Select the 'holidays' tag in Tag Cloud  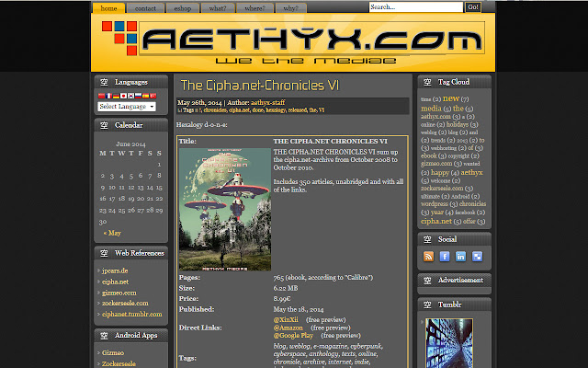tap(458, 124)
